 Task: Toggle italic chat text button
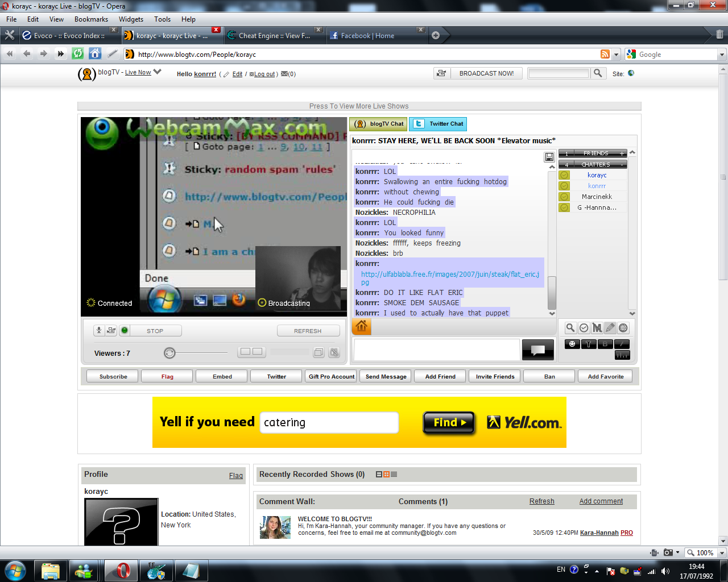(622, 344)
